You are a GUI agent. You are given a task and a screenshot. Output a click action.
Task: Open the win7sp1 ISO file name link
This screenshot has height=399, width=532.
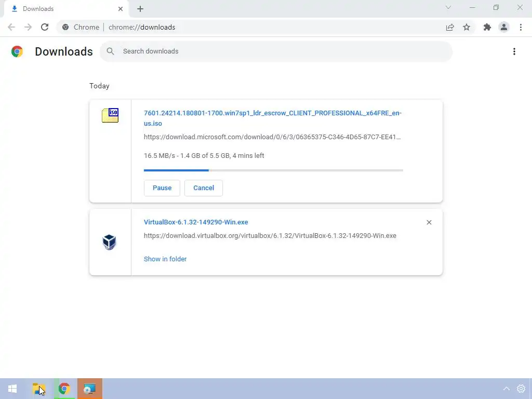tap(272, 118)
